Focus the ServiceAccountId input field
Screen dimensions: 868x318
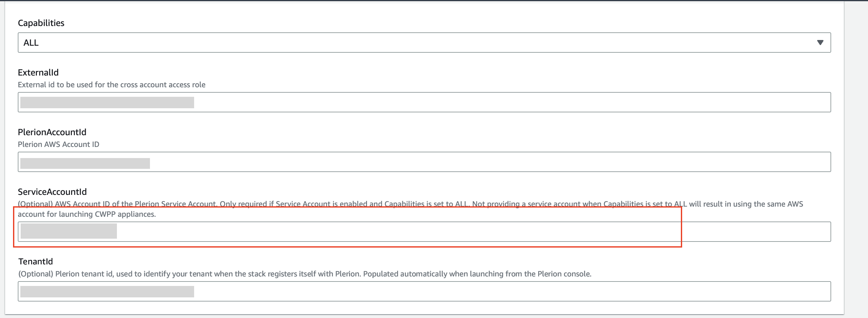[x=424, y=231]
